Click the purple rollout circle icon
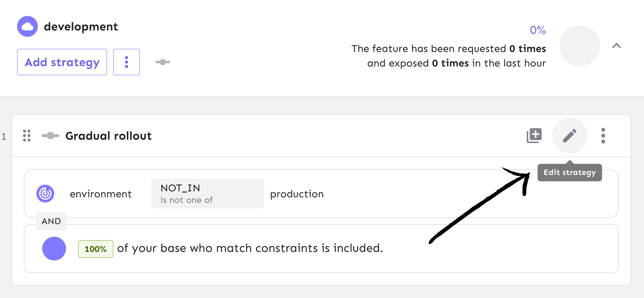This screenshot has height=298, width=644. point(54,248)
